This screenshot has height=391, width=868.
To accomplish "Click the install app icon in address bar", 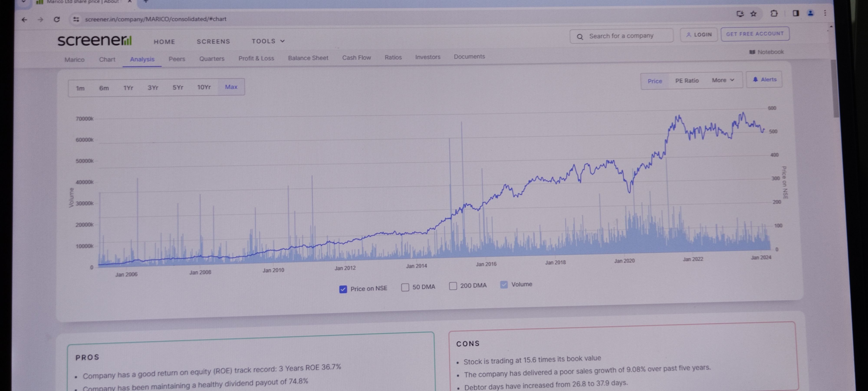I will [740, 14].
